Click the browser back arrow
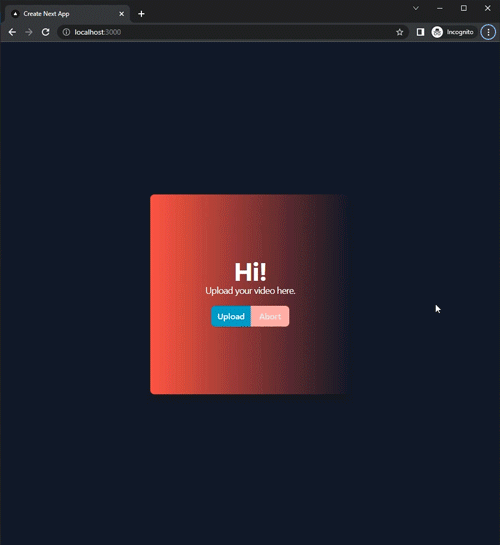This screenshot has width=500, height=545. pos(12,32)
